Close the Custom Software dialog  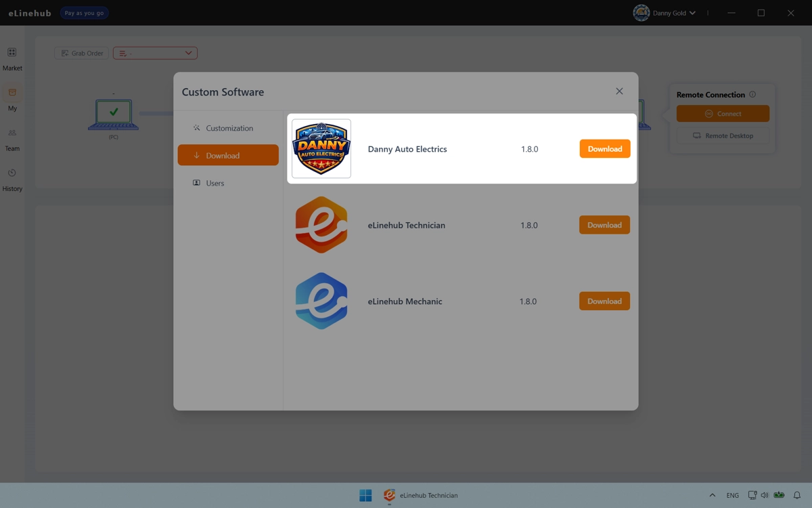coord(619,91)
